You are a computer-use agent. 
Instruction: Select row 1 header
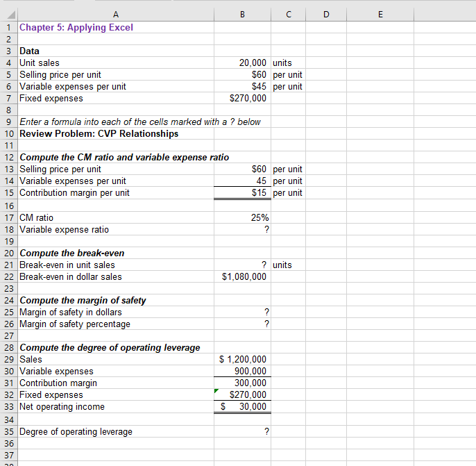[x=9, y=27]
